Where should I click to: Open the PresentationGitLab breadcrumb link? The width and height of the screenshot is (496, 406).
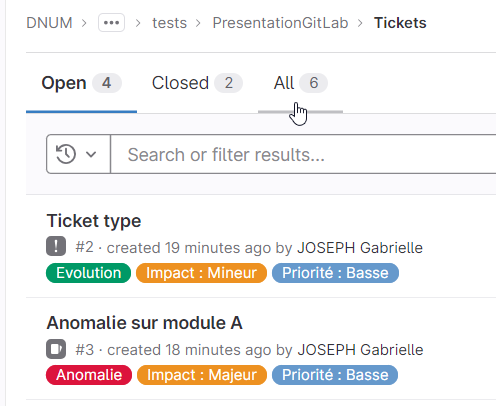[280, 23]
